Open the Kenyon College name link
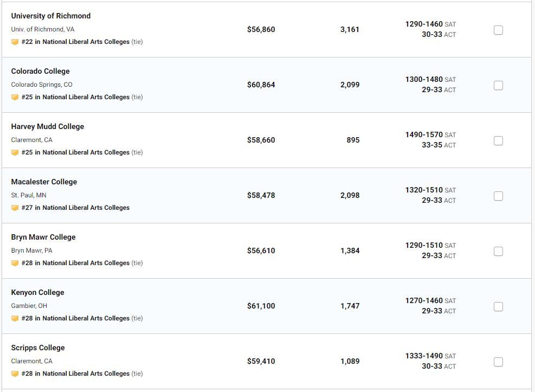This screenshot has height=392, width=535. point(37,293)
